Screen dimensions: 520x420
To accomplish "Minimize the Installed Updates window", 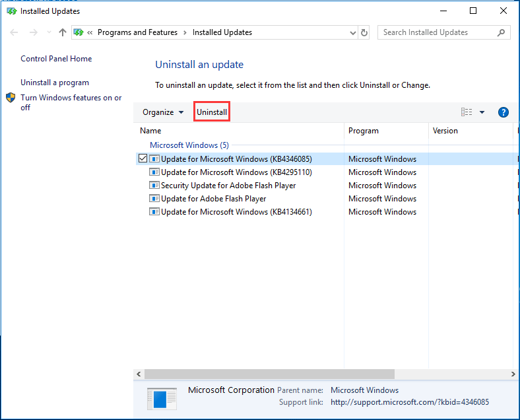I will (x=443, y=11).
